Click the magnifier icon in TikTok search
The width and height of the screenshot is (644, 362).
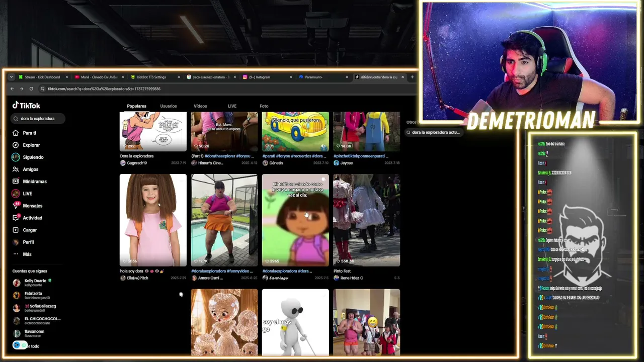pos(16,119)
